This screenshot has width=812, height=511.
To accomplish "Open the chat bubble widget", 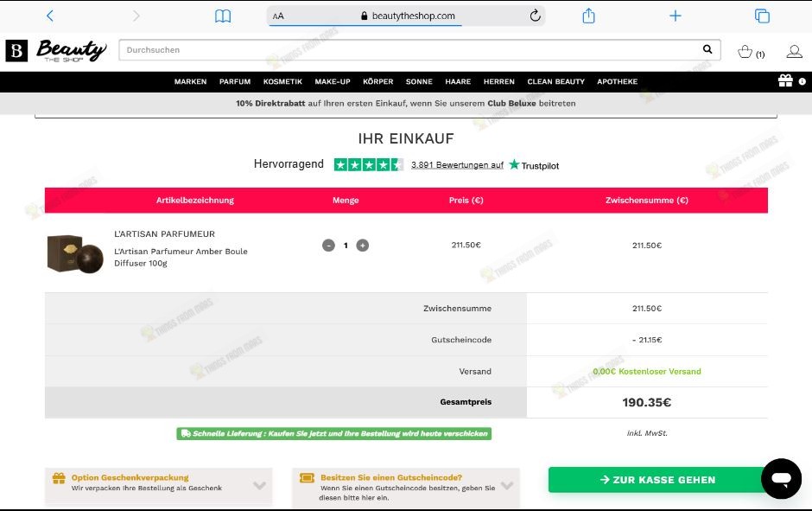I will click(780, 478).
